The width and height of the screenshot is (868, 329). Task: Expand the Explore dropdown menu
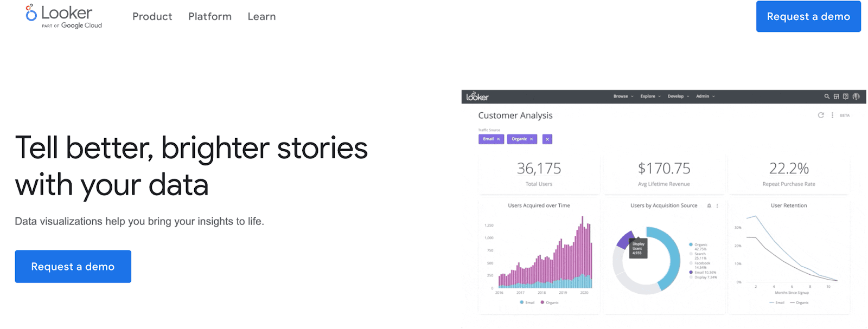tap(650, 96)
